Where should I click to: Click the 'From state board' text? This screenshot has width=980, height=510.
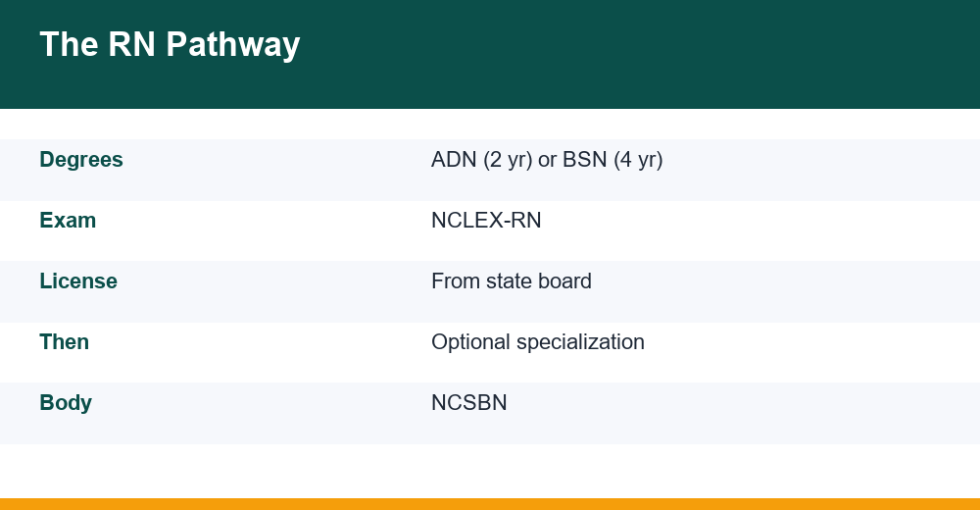(x=512, y=280)
